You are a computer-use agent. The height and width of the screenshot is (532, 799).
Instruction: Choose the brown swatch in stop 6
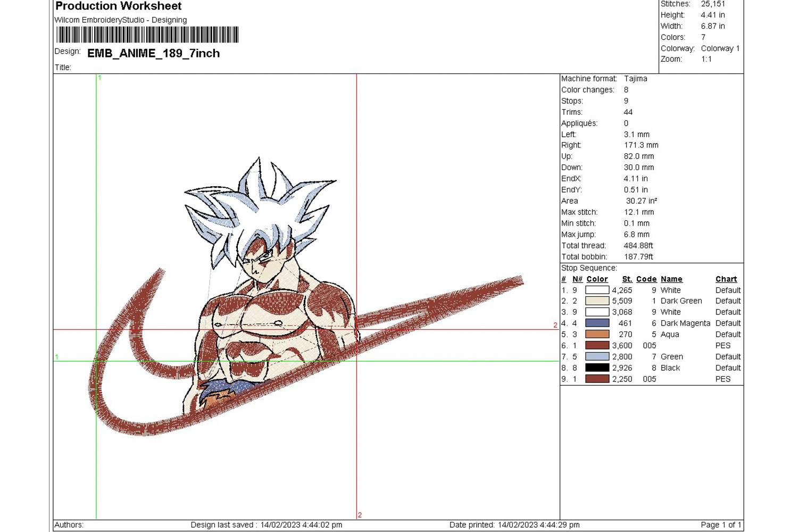pos(597,345)
